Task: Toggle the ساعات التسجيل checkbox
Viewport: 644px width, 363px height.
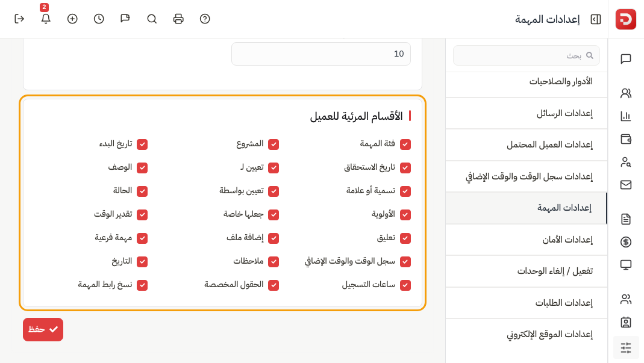Action: point(405,285)
